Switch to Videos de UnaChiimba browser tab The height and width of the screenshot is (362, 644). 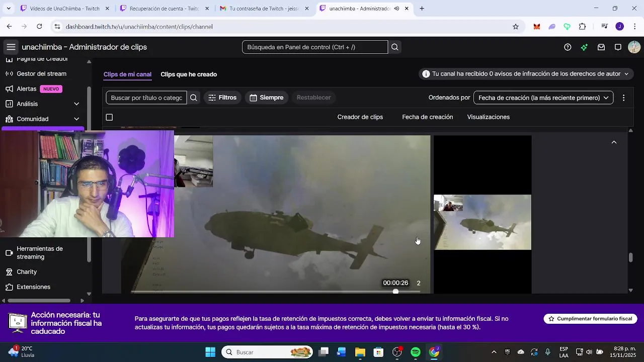[65, 9]
